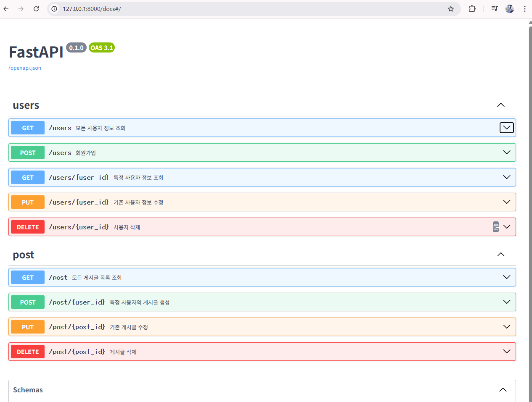Collapse the users section
The image size is (532, 402).
(x=501, y=105)
